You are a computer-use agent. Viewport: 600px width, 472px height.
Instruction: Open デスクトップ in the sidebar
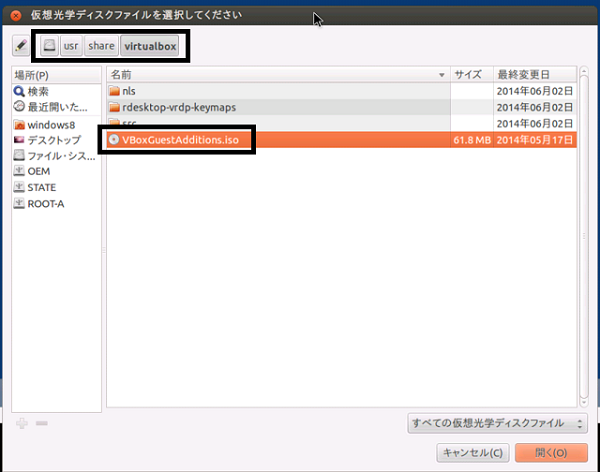coord(56,140)
